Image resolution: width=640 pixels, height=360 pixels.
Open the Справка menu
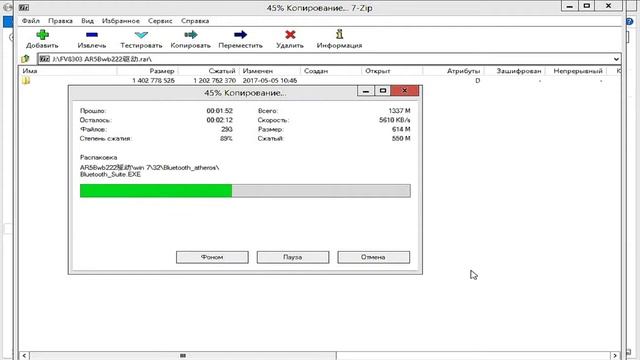coord(195,21)
